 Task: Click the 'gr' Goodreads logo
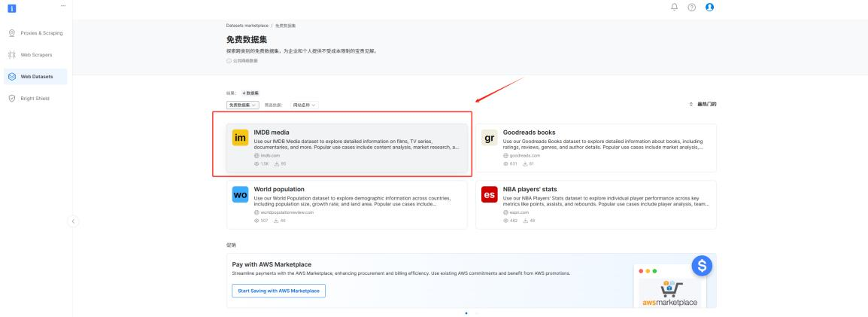pos(490,138)
